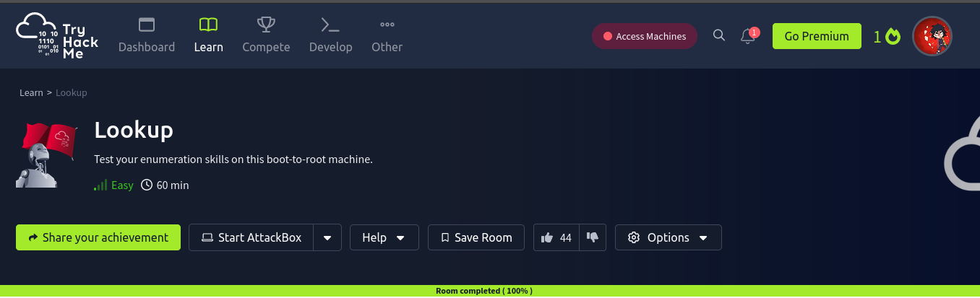The width and height of the screenshot is (980, 298).
Task: Click the Start AttackBox button
Action: pyautogui.click(x=252, y=237)
